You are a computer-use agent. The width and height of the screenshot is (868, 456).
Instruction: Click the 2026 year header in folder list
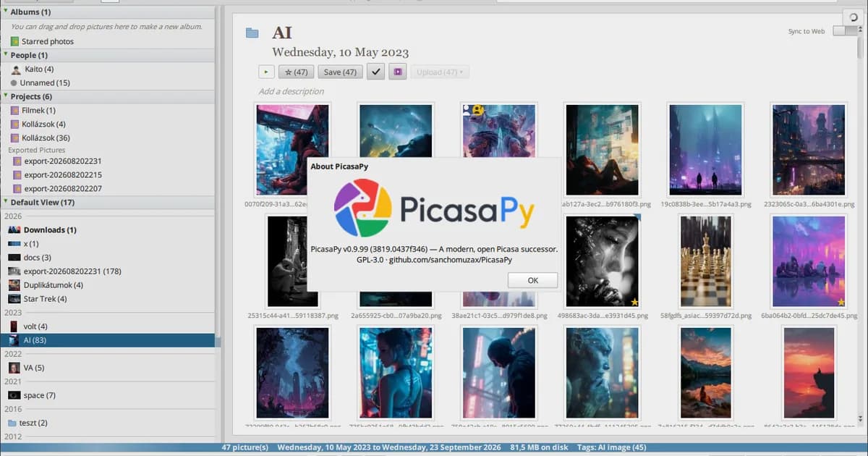[x=13, y=216]
